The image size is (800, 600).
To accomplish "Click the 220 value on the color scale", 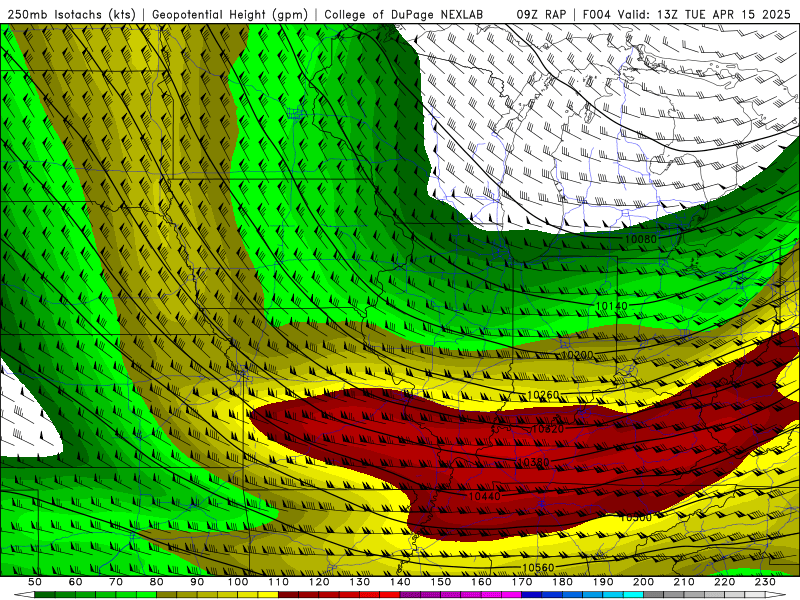I will click(x=724, y=582).
